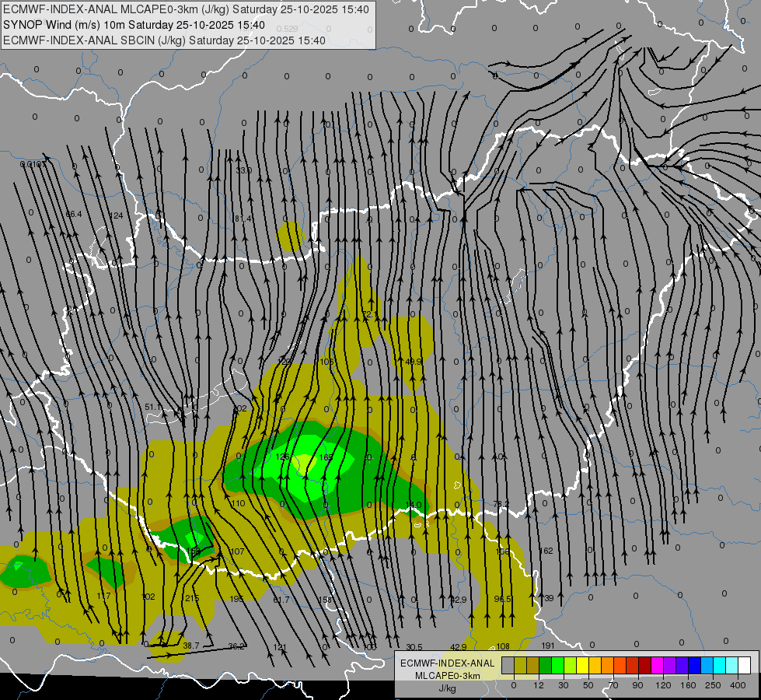Click the legend tick label '50'
Screen dimensions: 761x700
click(588, 685)
